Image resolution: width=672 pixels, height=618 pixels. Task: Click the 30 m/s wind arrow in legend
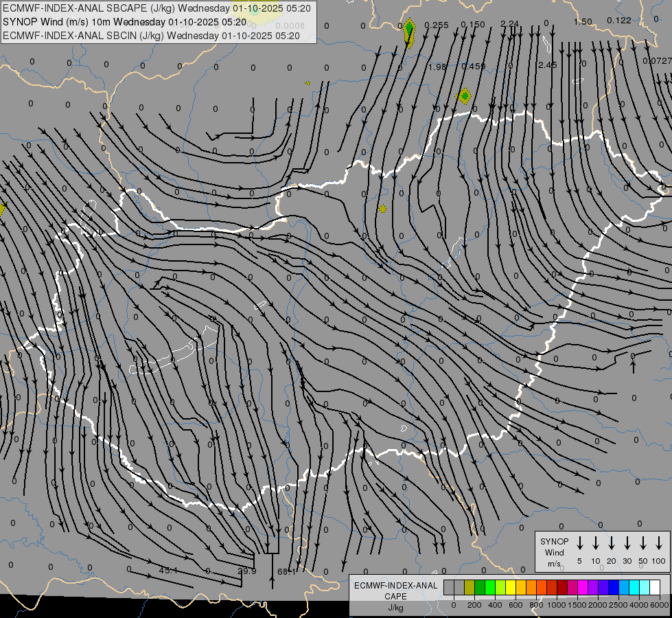(627, 543)
